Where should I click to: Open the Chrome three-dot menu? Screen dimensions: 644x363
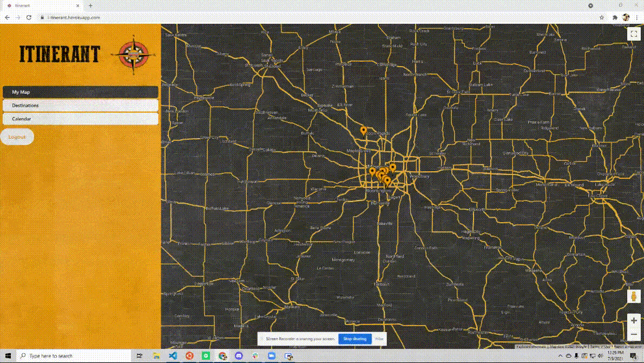click(x=636, y=17)
